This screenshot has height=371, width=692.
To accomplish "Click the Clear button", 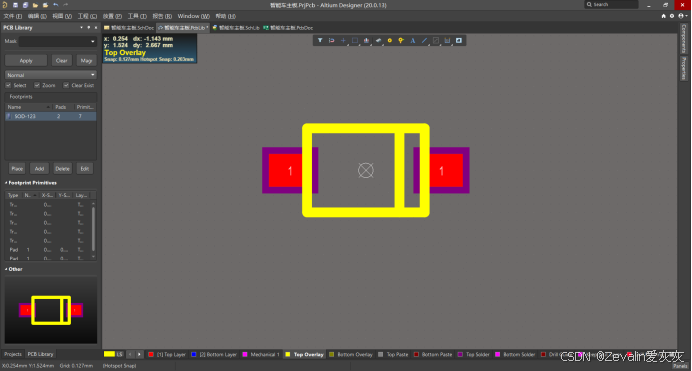I will 62,60.
